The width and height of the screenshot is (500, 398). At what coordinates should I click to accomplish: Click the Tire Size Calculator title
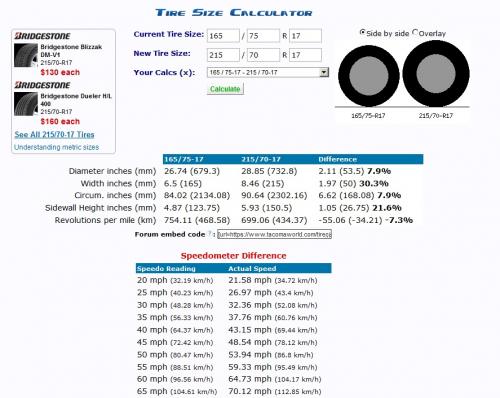(234, 13)
